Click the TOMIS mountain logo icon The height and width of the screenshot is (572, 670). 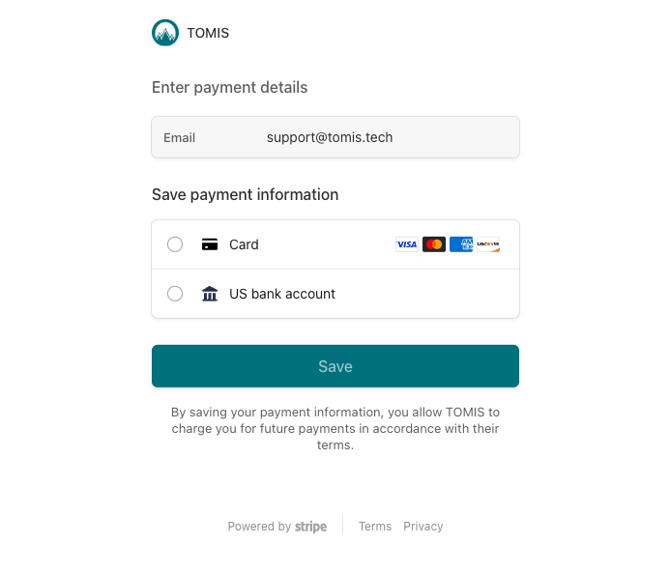(x=165, y=33)
